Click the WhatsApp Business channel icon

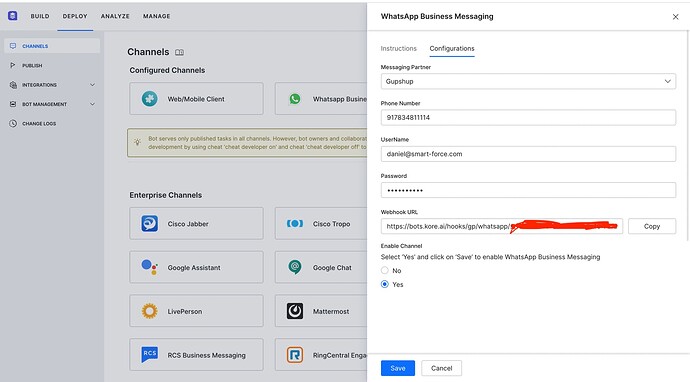coord(294,99)
